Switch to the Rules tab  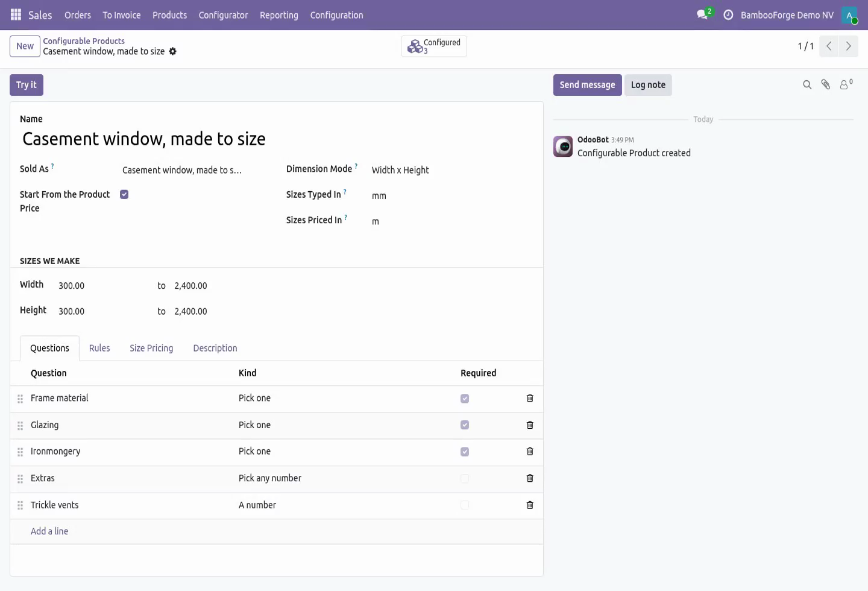click(x=99, y=348)
